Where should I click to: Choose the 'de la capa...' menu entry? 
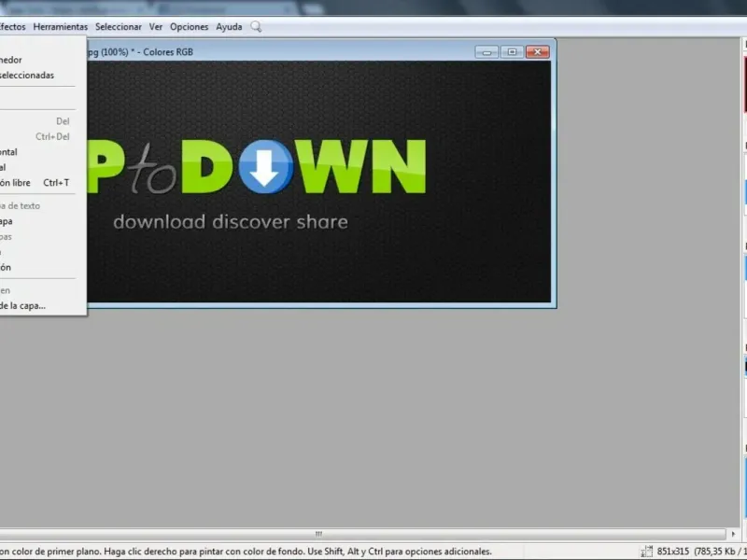coord(38,306)
